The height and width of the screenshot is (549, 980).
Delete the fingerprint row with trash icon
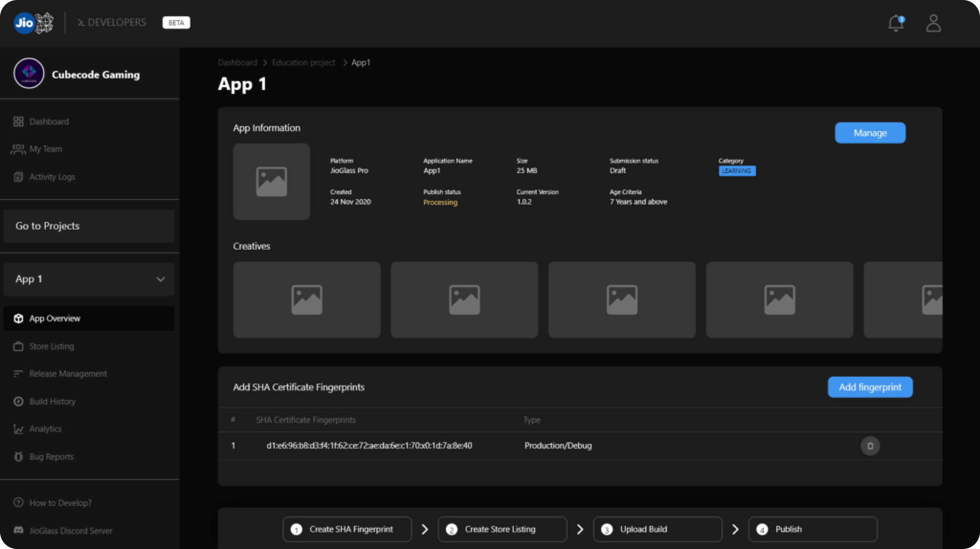pyautogui.click(x=870, y=446)
